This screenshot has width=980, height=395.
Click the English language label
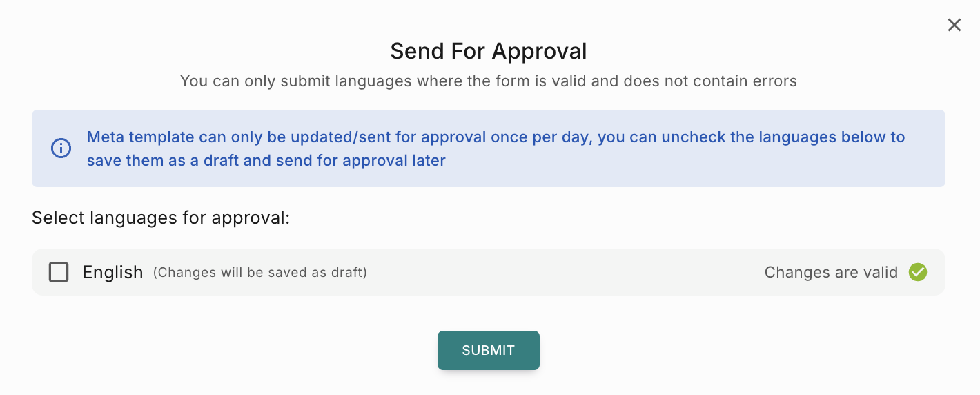(x=112, y=272)
